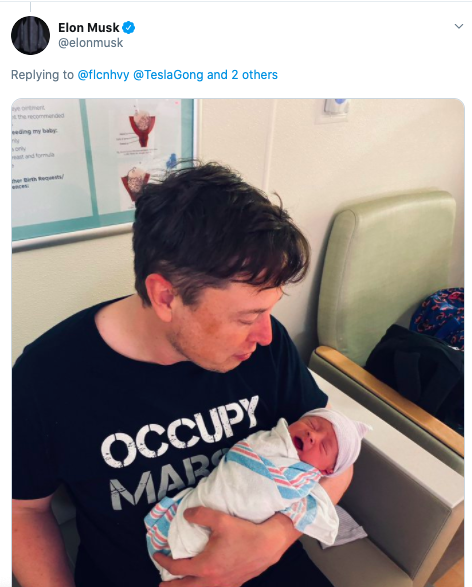This screenshot has width=472, height=587.
Task: Click the baby's white knit hat
Action: click(x=342, y=438)
